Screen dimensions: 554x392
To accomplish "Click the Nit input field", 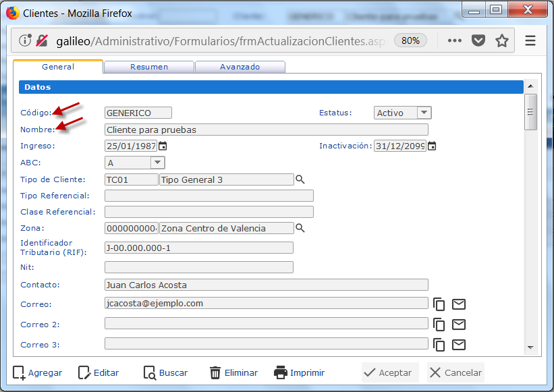I will tap(199, 267).
